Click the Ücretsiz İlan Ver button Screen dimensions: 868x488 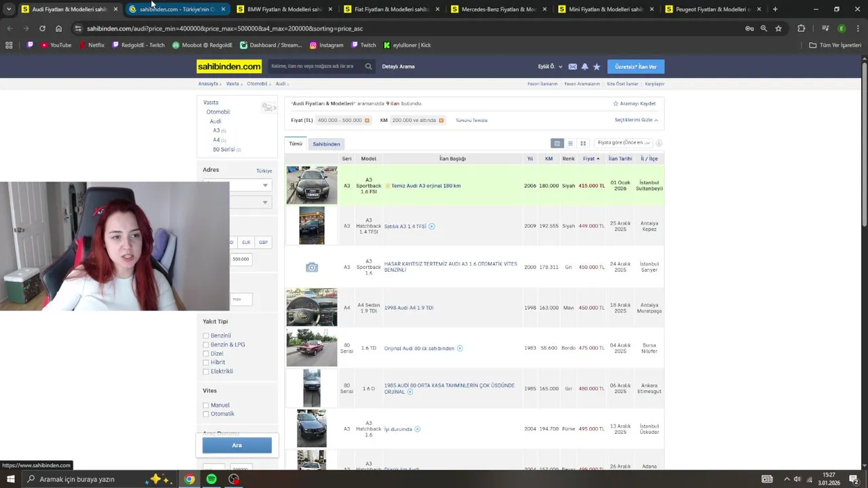[635, 66]
